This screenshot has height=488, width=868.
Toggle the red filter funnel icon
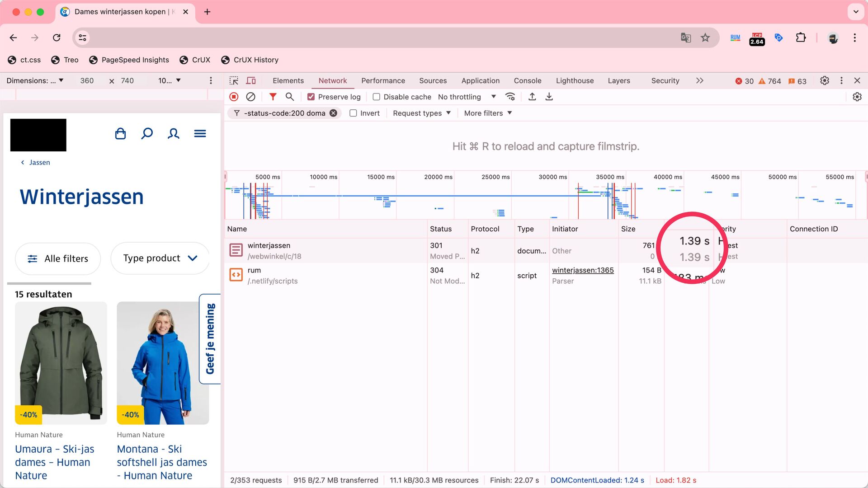point(273,97)
